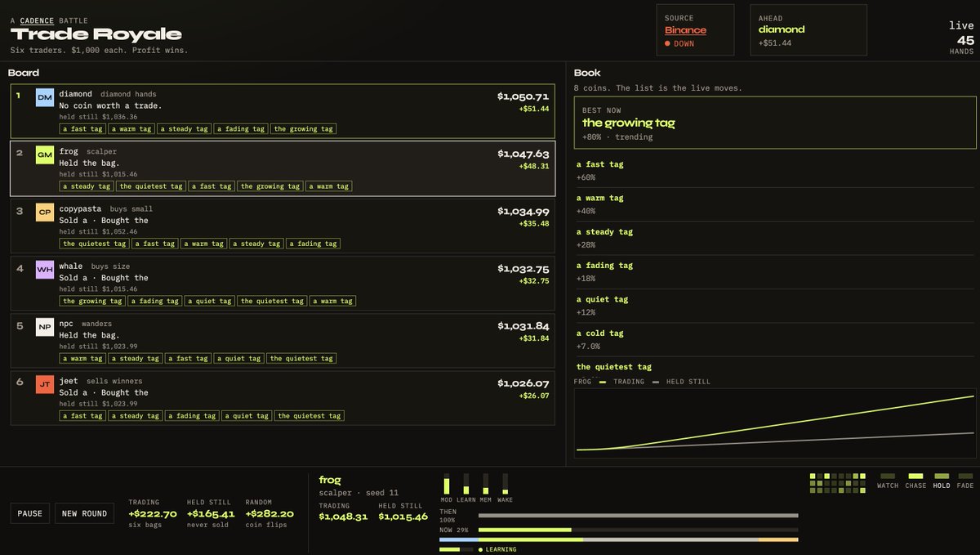Click the TRADING +$222.70 total
Screen dimensions: 980x555
coord(153,514)
